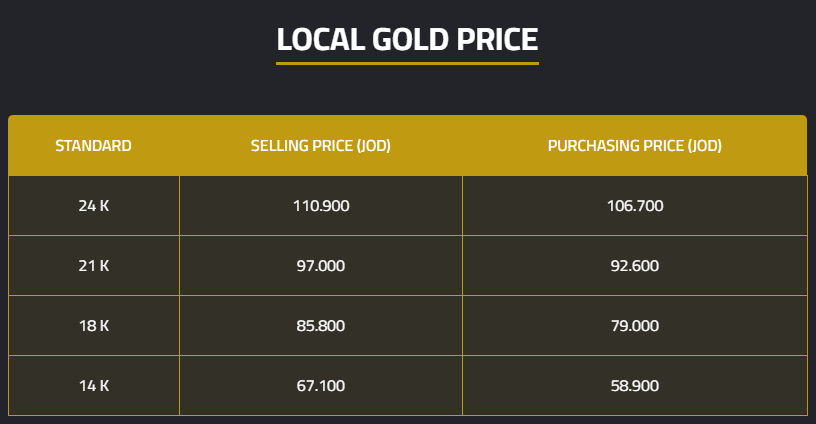
Task: Click the 67.100 selling price value
Action: click(x=320, y=385)
